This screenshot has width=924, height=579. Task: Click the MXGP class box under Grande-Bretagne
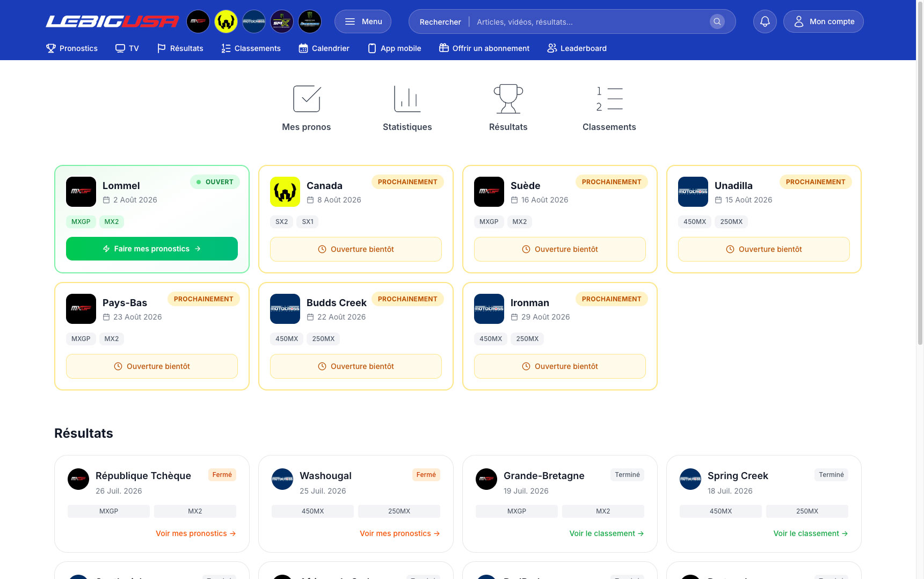pos(517,511)
